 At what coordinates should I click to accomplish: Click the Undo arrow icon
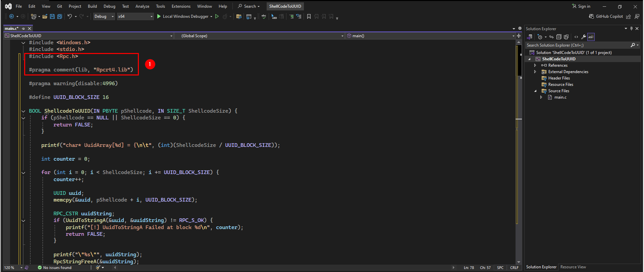69,16
